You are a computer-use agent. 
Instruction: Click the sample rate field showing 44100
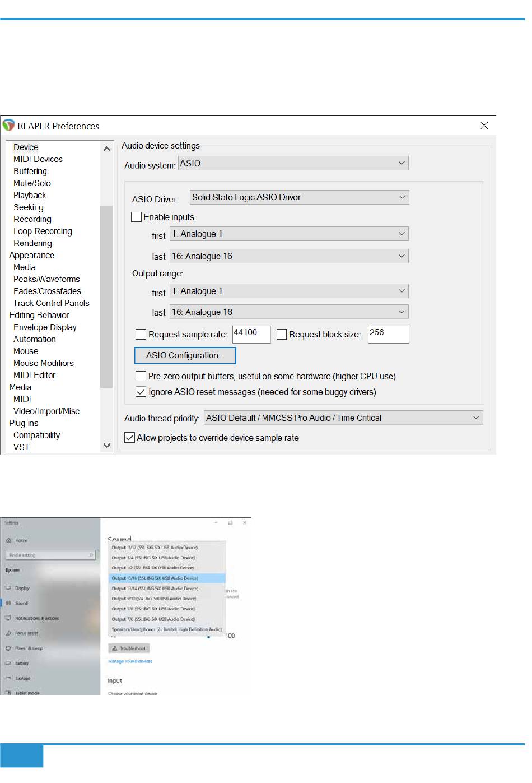(251, 334)
